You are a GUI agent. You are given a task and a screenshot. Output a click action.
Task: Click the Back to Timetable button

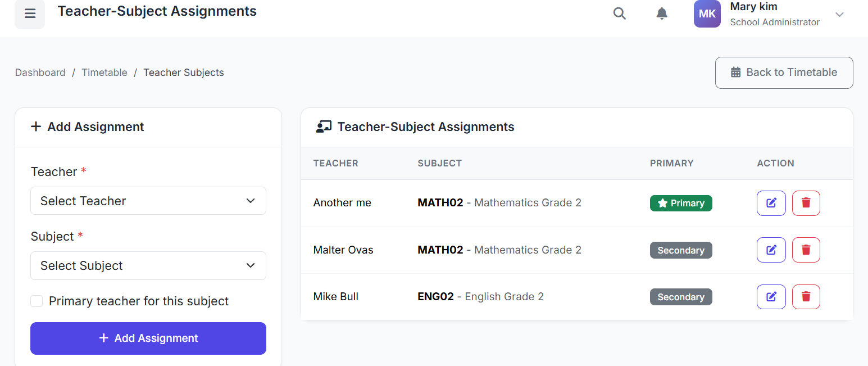784,73
